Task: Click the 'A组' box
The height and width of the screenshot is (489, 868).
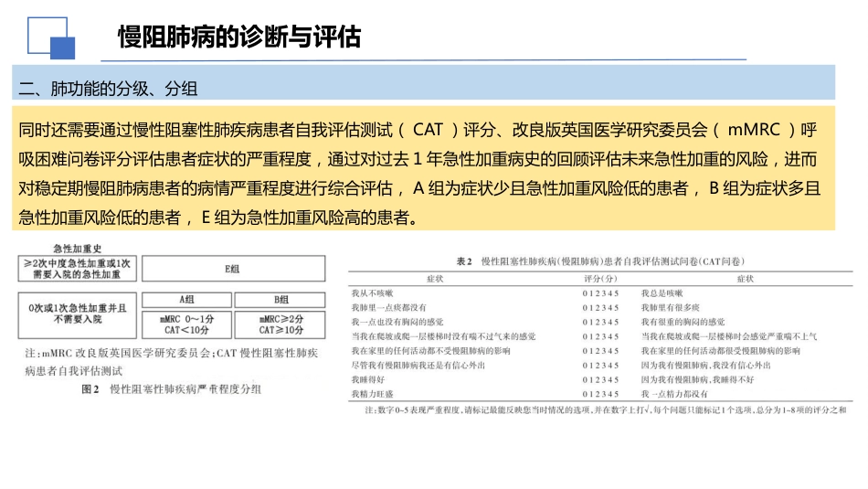Action: click(186, 300)
